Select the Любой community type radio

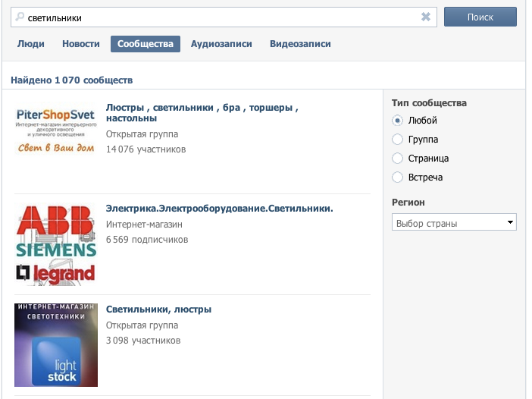(x=397, y=121)
